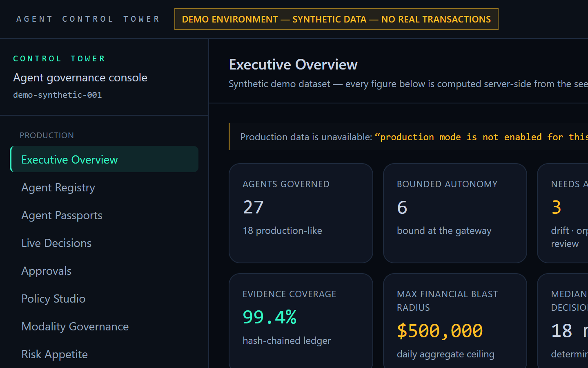Click the 'Synthetic demo dataset' subtitle text
The width and height of the screenshot is (588, 368).
(408, 84)
